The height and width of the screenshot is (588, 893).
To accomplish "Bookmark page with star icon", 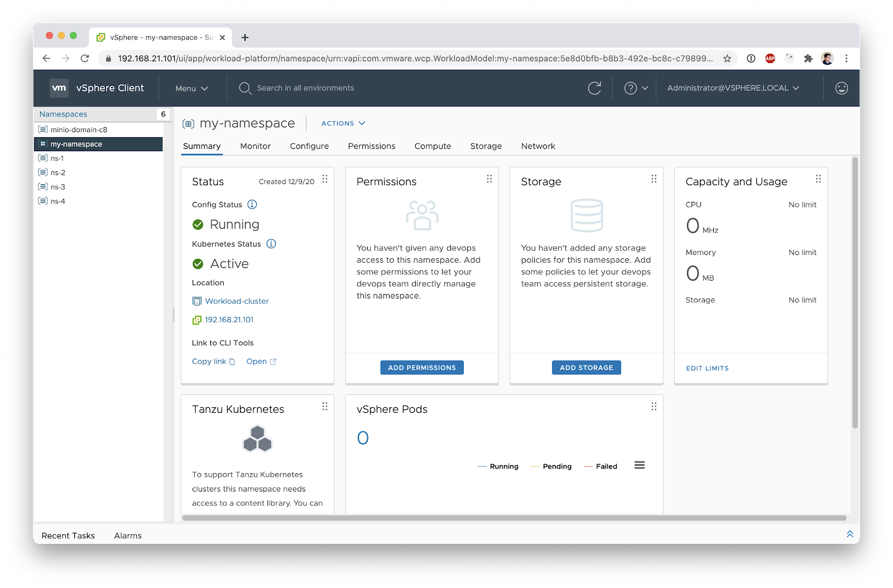I will tap(727, 59).
